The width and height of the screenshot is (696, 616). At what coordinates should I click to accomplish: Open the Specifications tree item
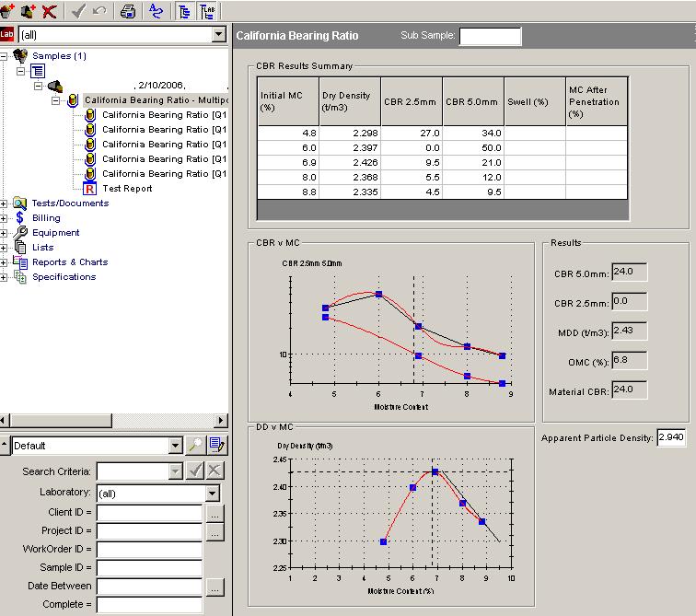pos(64,277)
